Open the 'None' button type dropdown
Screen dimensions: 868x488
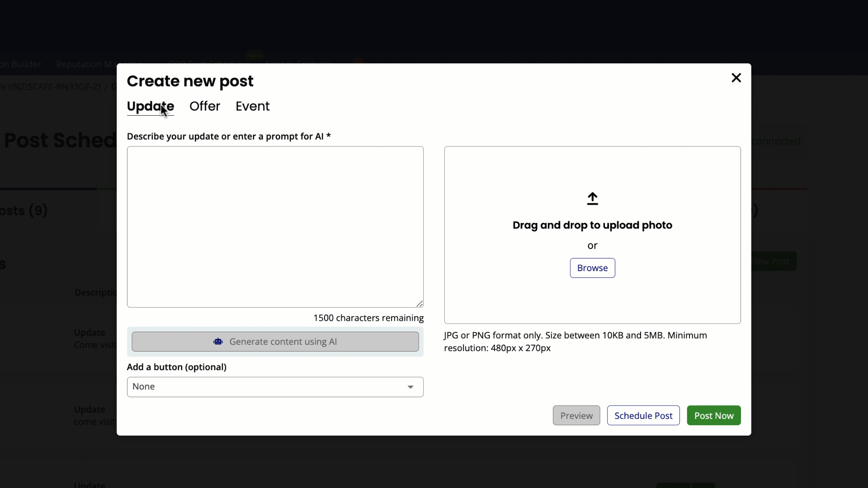pos(275,387)
